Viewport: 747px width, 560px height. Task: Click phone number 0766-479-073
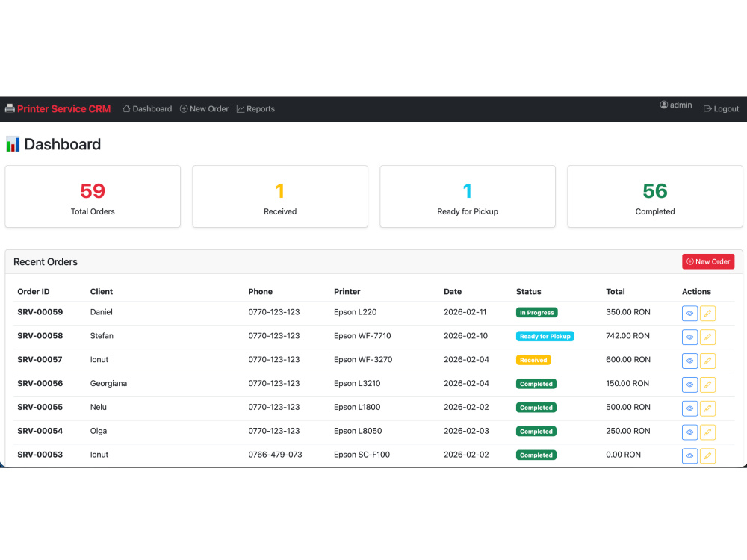coord(275,455)
